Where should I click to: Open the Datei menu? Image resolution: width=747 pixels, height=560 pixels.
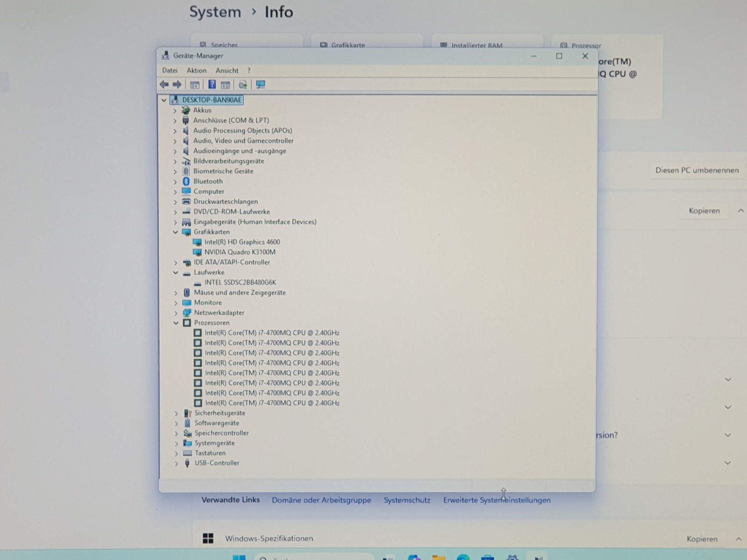[169, 70]
